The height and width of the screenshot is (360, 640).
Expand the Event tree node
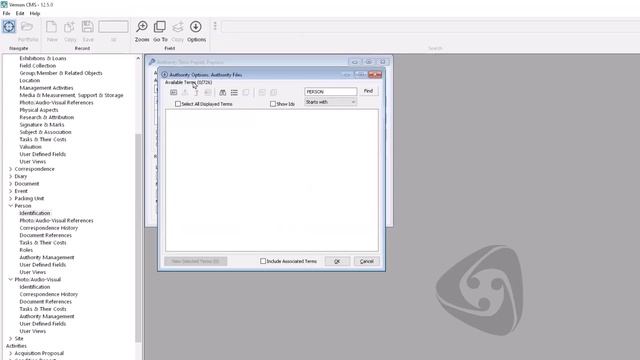(x=11, y=191)
